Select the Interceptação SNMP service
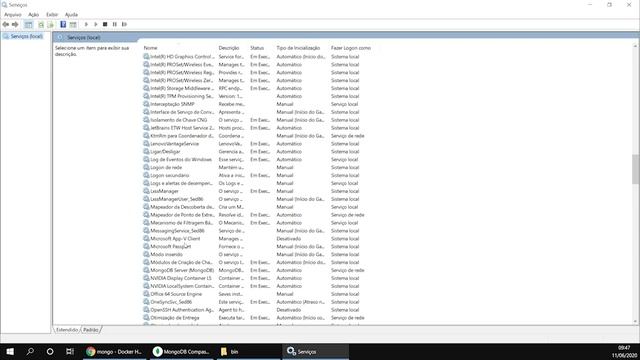This screenshot has height=360, width=640. click(172, 104)
